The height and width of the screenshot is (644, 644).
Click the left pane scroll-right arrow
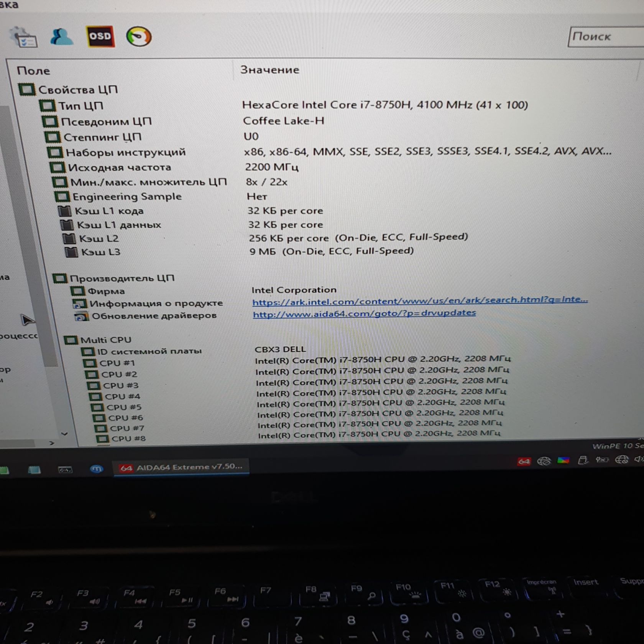(52, 443)
